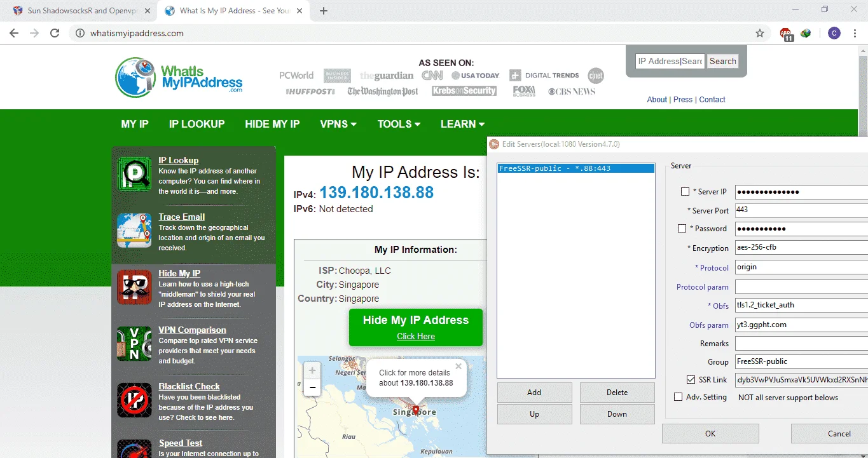Click the Obfs param field yt3.ggpht.com
This screenshot has height=458, width=868.
[801, 325]
